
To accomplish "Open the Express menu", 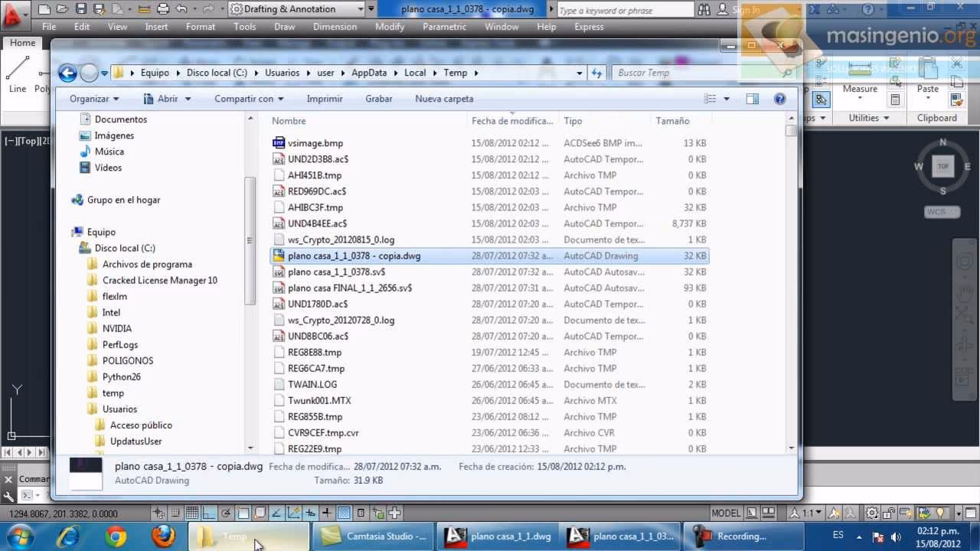I will point(589,26).
